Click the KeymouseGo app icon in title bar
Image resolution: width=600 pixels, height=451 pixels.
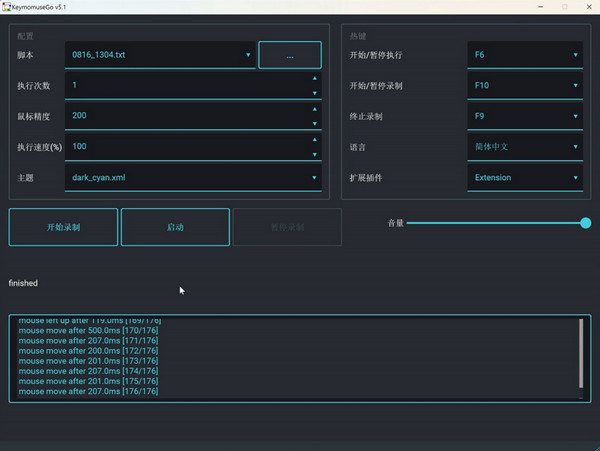point(6,6)
